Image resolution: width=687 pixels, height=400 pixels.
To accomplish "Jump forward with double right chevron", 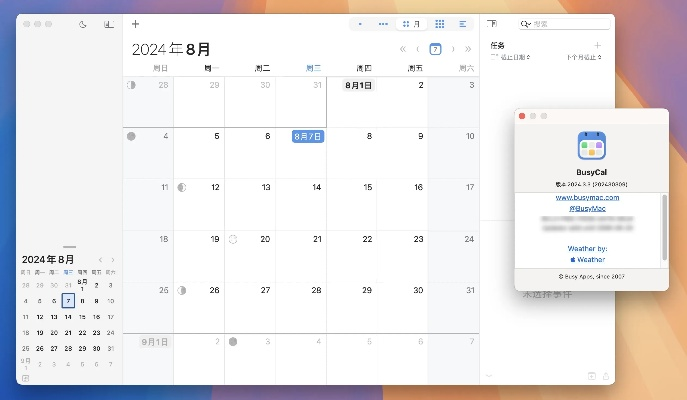I will click(468, 49).
